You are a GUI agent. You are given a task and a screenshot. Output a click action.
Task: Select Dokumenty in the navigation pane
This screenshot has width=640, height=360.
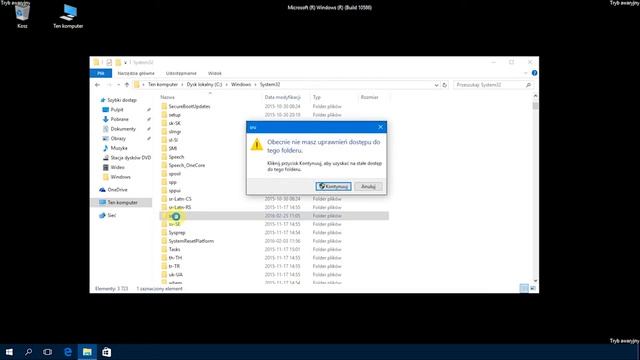(x=123, y=129)
